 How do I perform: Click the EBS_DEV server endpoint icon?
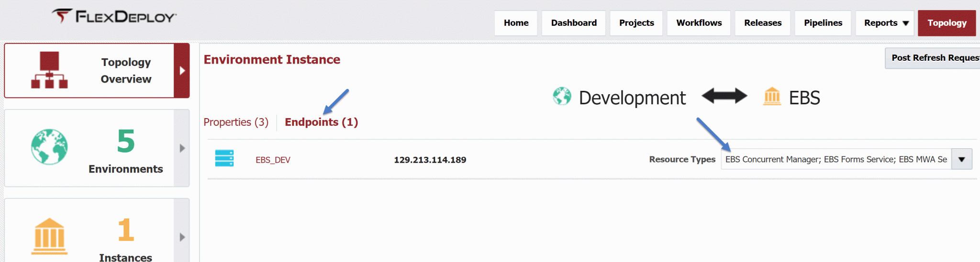click(224, 159)
